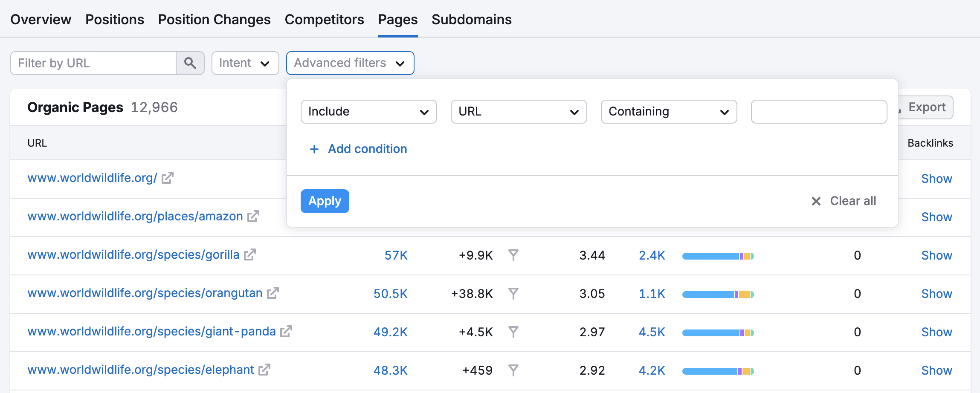
Task: Click gorilla traffic value 57K
Action: point(396,255)
